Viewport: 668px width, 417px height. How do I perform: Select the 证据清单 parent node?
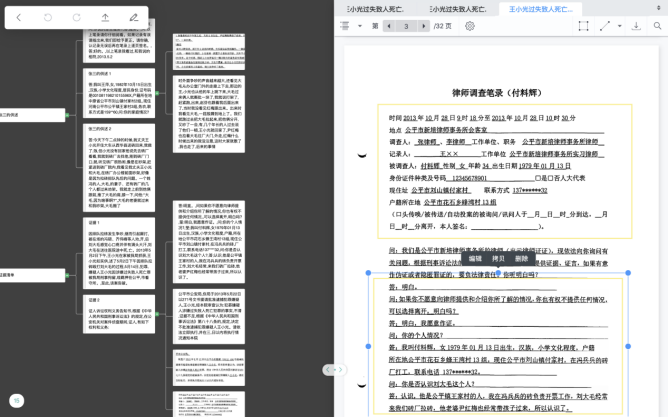tap(32, 275)
